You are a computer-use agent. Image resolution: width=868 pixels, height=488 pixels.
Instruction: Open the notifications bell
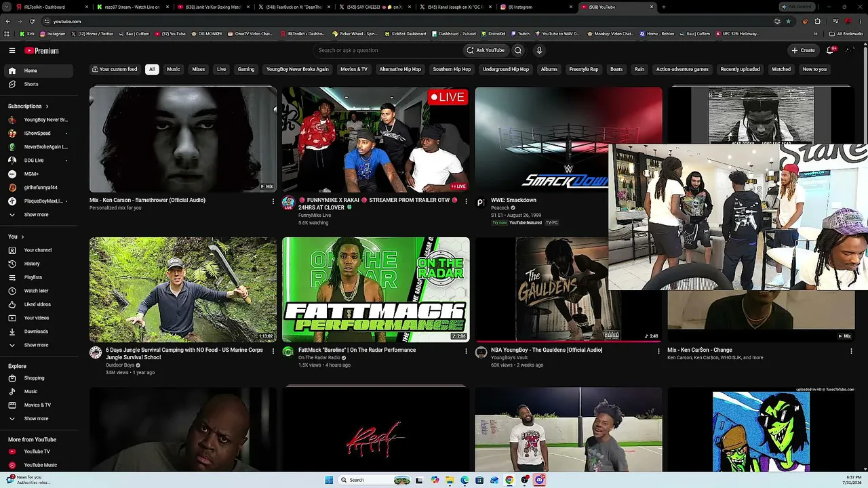coord(831,50)
